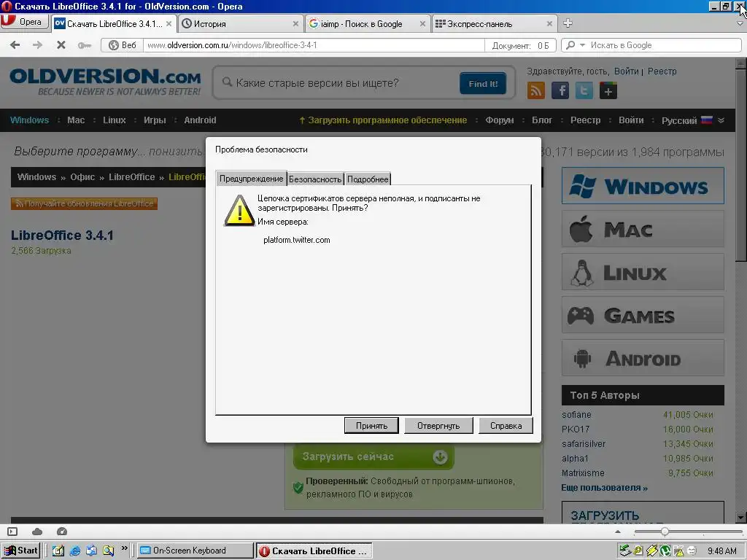Screen dimensions: 747x560
Task: Open the Безопасность tab in dialog
Action: click(x=315, y=179)
